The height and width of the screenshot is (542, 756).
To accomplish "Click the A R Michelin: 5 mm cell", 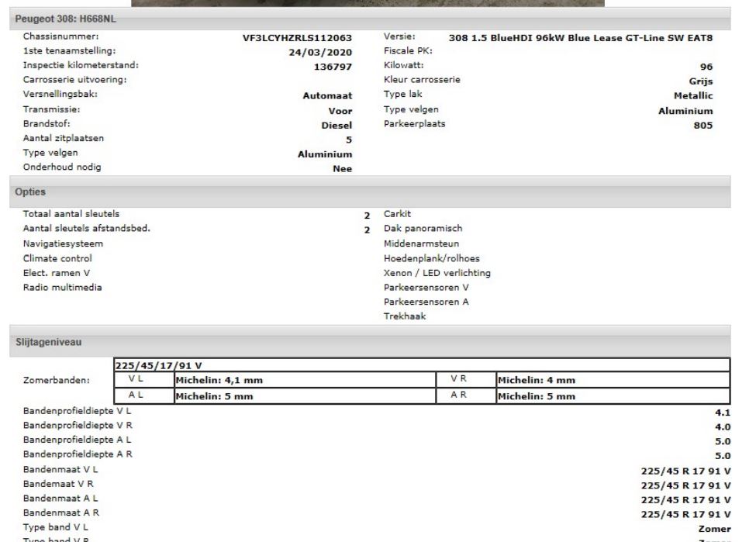I will click(611, 396).
